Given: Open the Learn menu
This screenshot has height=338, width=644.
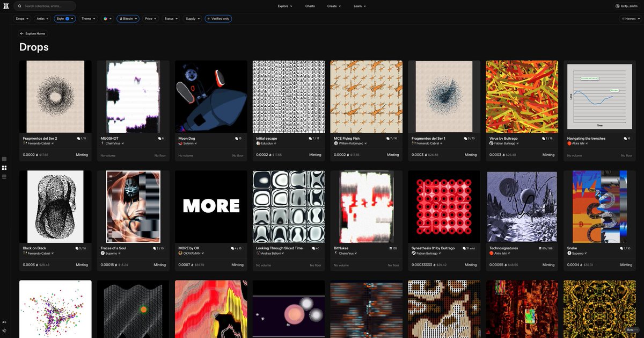Looking at the screenshot, I should [x=360, y=6].
